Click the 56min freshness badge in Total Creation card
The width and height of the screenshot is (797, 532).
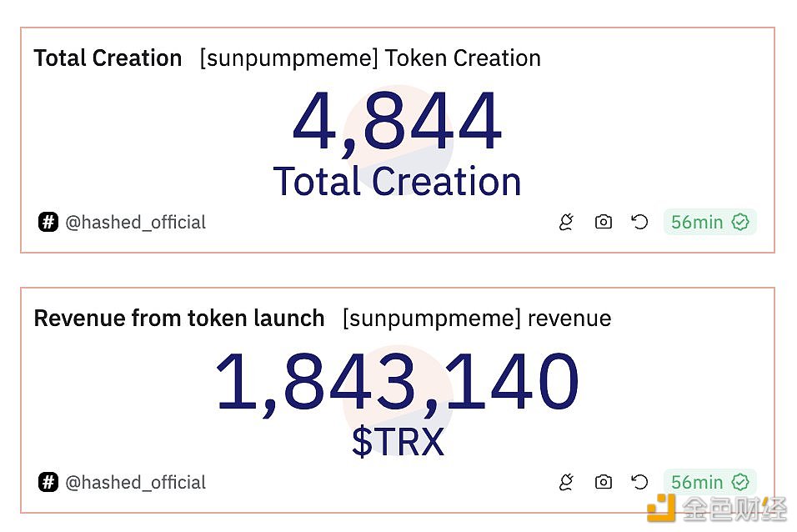(709, 222)
